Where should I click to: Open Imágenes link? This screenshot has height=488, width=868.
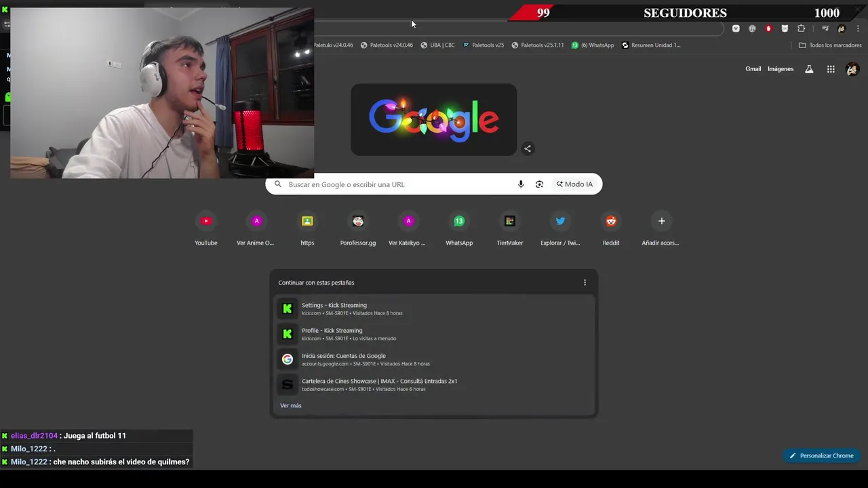(781, 69)
